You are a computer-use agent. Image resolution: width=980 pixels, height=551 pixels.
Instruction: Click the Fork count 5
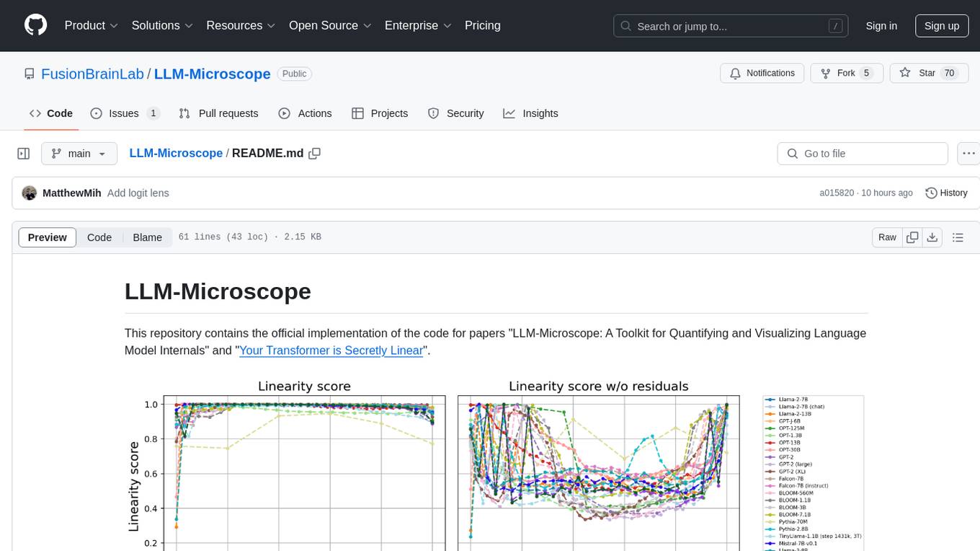[x=867, y=74]
